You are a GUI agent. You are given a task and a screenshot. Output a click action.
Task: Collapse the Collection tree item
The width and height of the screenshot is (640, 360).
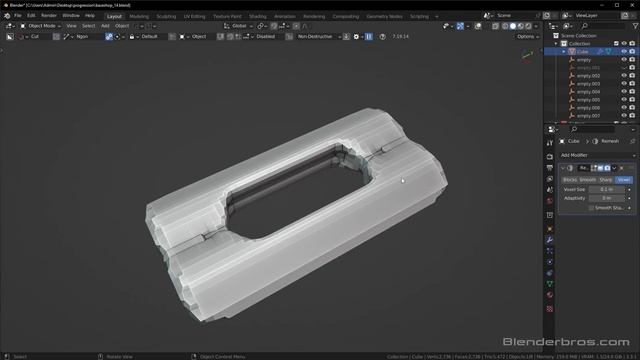click(556, 44)
